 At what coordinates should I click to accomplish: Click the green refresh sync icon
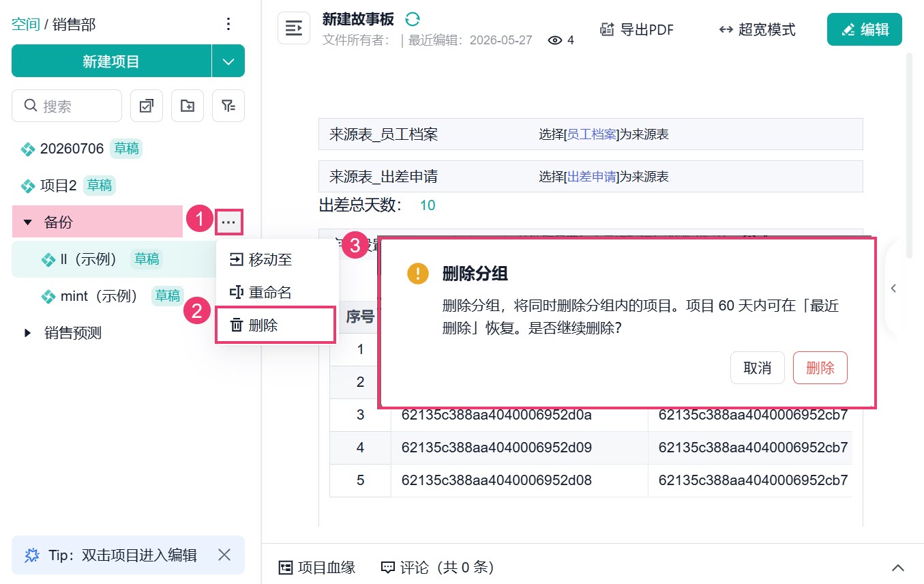point(413,19)
